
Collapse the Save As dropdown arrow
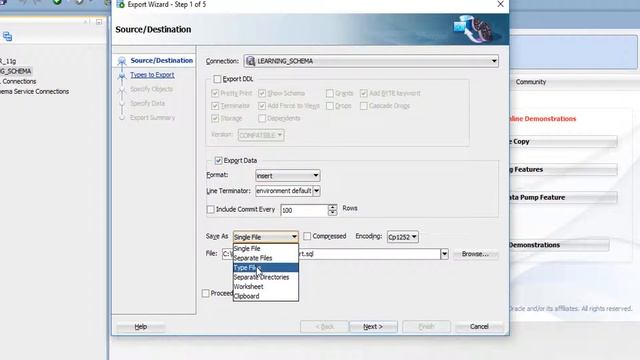[x=294, y=237]
